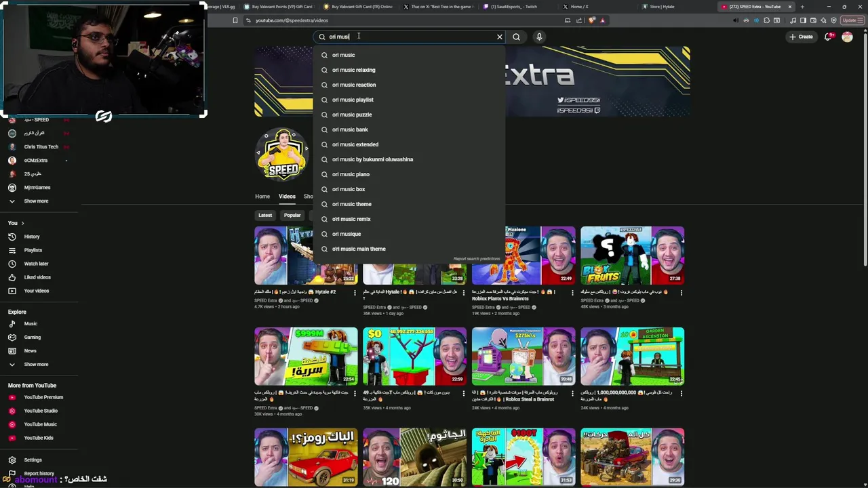Select 'ori music playlist' suggestion
This screenshot has height=488, width=868.
409,100
